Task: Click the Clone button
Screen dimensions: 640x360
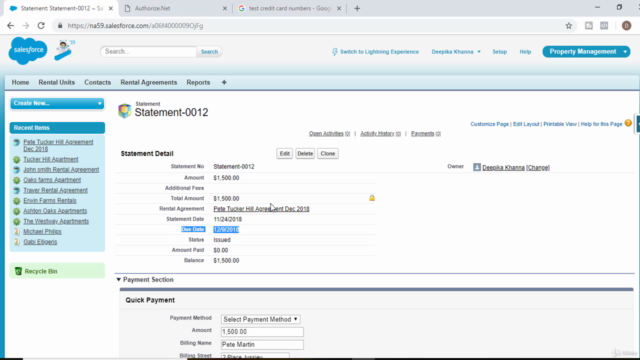Action: pos(328,153)
